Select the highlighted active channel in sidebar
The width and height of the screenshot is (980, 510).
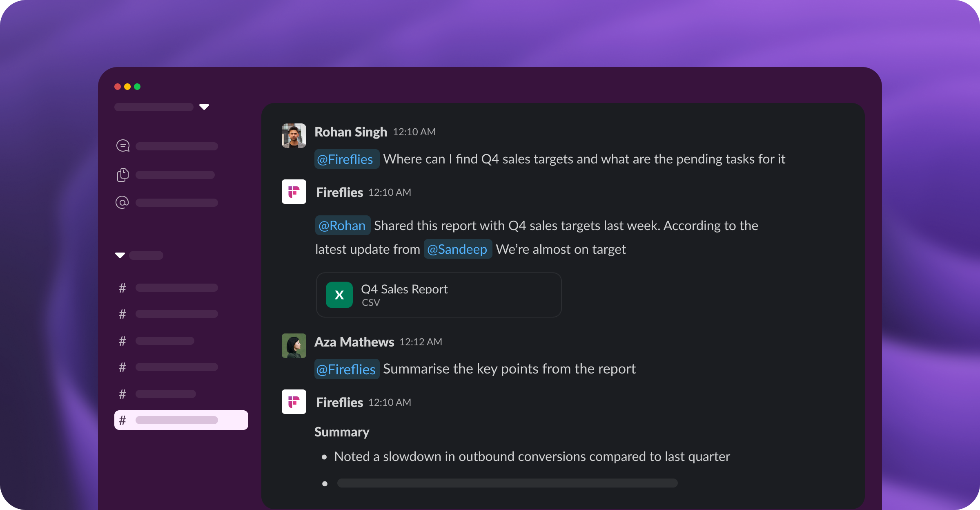pos(181,420)
